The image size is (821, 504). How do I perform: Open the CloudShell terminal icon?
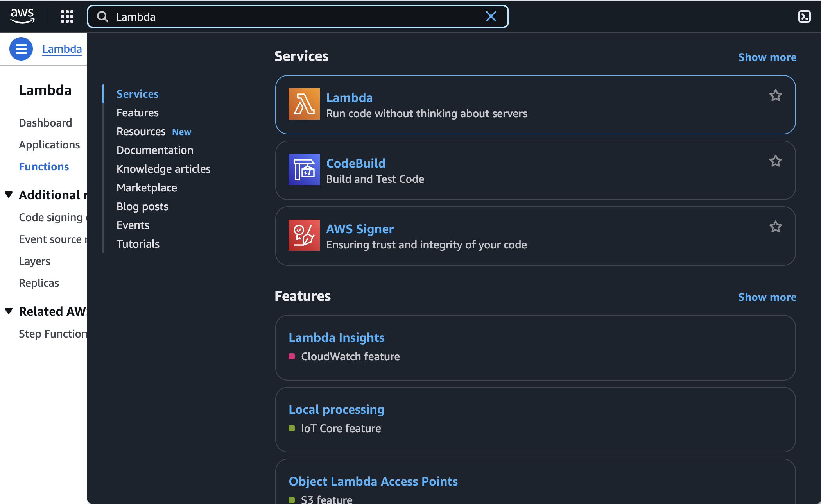[x=804, y=16]
